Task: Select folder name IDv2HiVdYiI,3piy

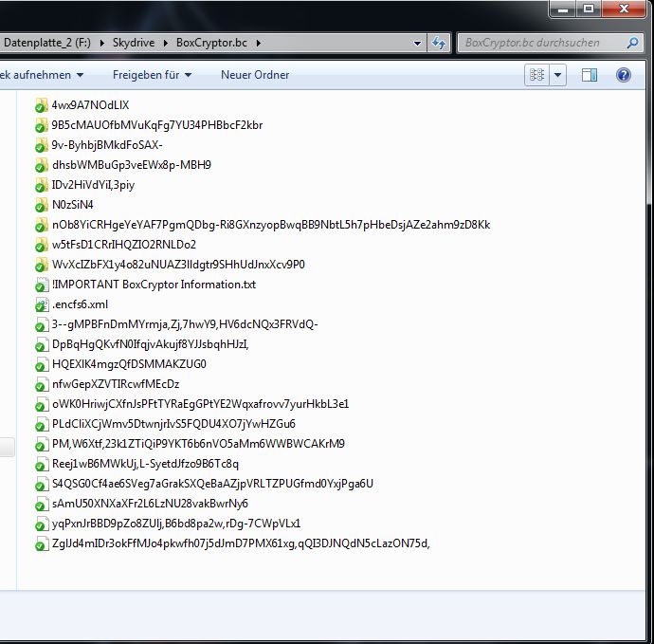Action: [x=94, y=185]
